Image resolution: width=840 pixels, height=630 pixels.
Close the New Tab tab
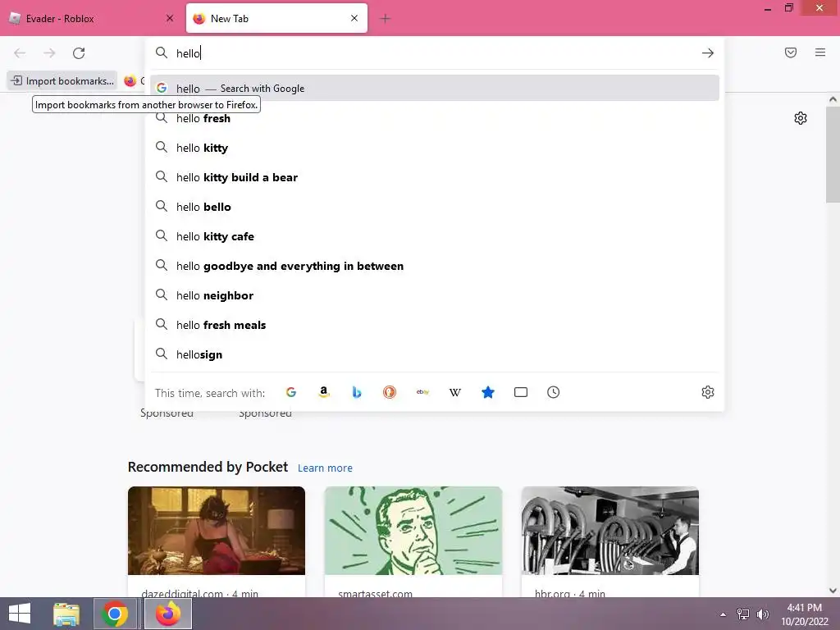pyautogui.click(x=354, y=18)
